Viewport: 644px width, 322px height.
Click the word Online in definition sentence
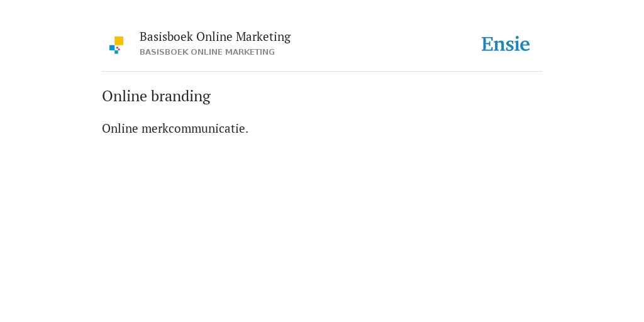(120, 128)
